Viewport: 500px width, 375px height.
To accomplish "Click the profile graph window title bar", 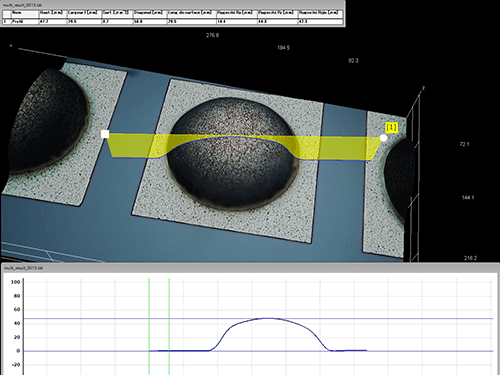I will pyautogui.click(x=250, y=268).
